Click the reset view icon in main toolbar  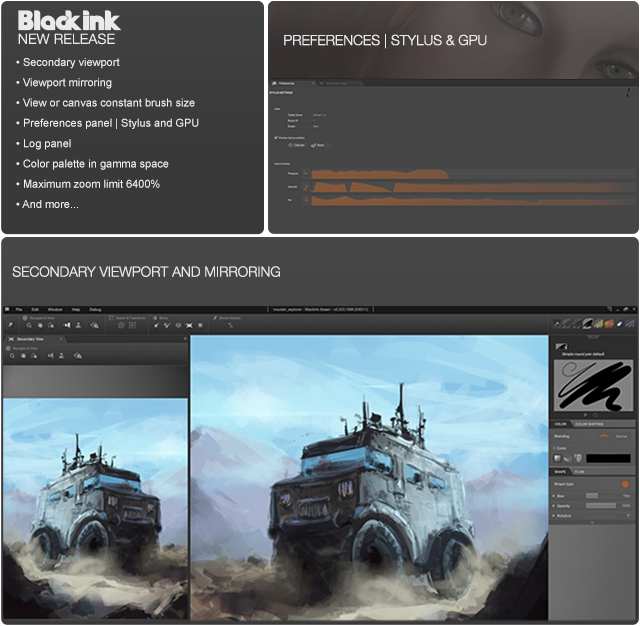[x=78, y=325]
